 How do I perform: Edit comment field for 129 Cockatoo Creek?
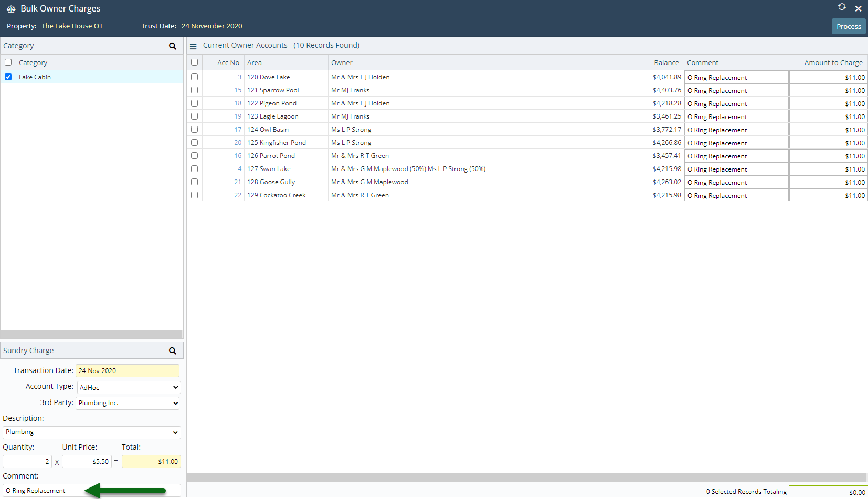(x=736, y=195)
